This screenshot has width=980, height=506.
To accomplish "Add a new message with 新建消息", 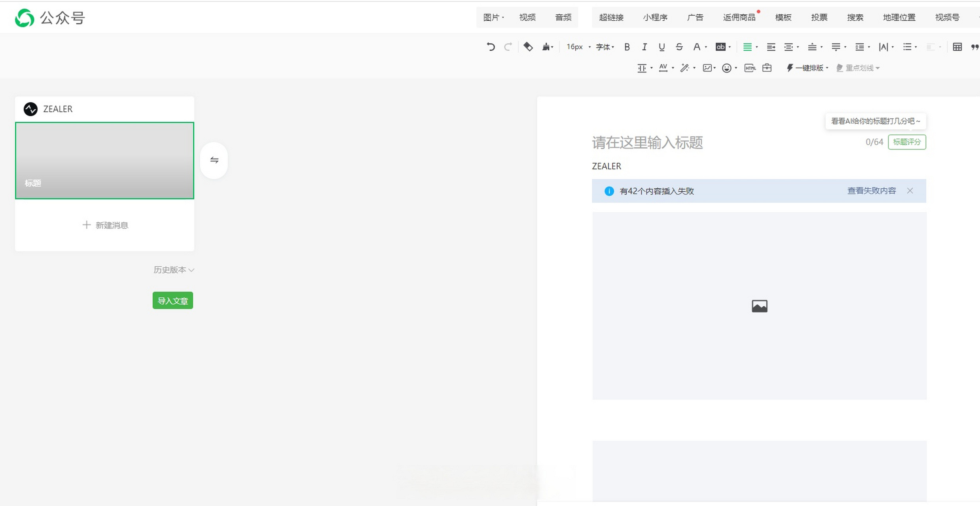I will click(105, 225).
